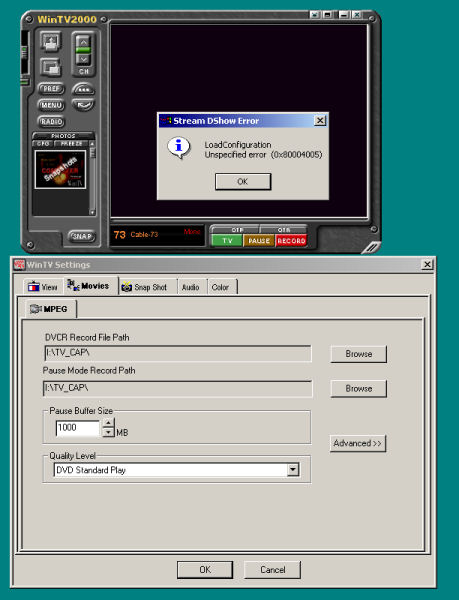Click the green mute indicator below volume

(x=24, y=82)
